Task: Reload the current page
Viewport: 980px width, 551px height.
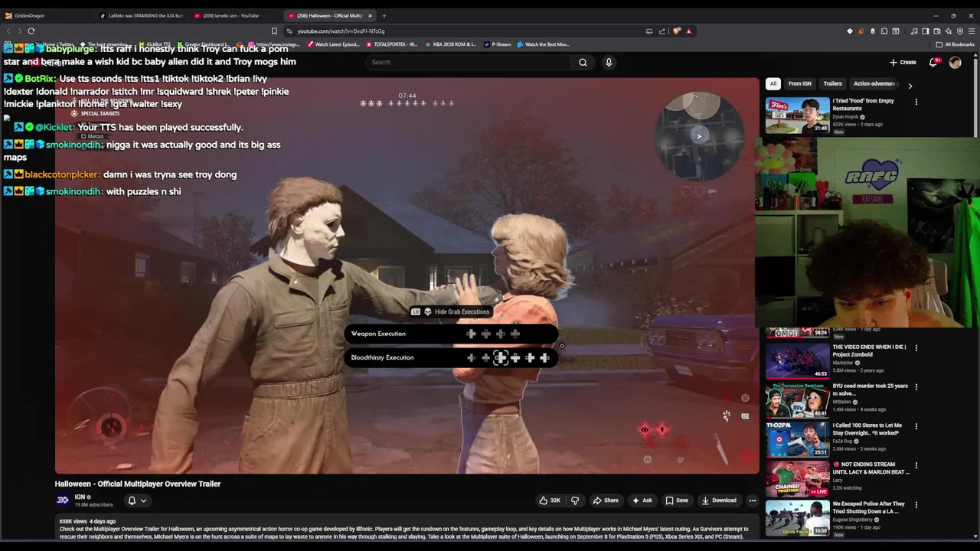Action: tap(31, 31)
